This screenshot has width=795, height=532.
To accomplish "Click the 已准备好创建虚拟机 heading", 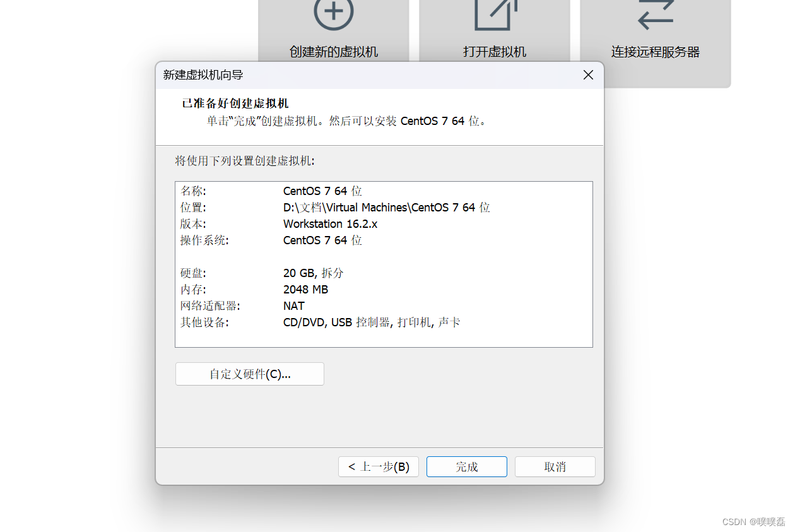I will pyautogui.click(x=235, y=103).
